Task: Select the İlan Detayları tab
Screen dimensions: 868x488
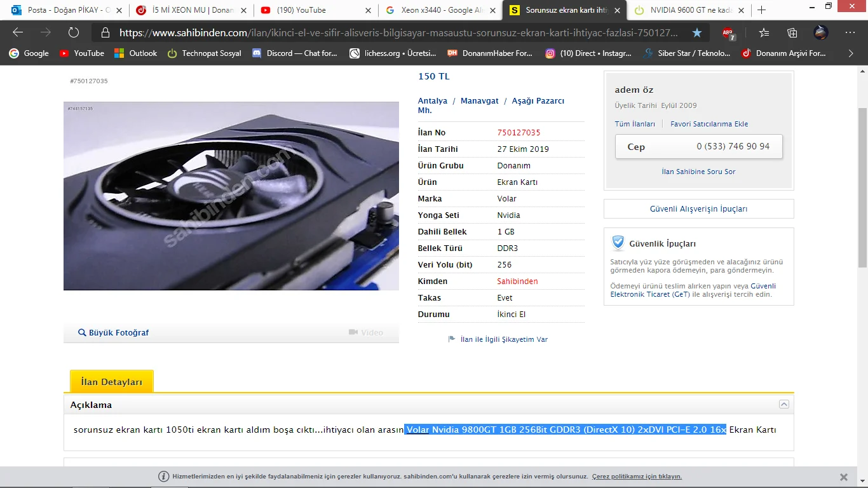Action: (x=112, y=382)
